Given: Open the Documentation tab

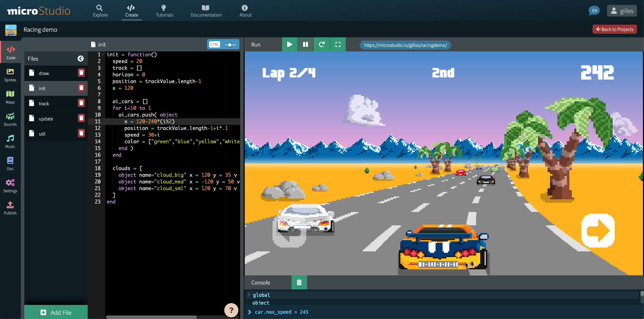Looking at the screenshot, I should 206,11.
